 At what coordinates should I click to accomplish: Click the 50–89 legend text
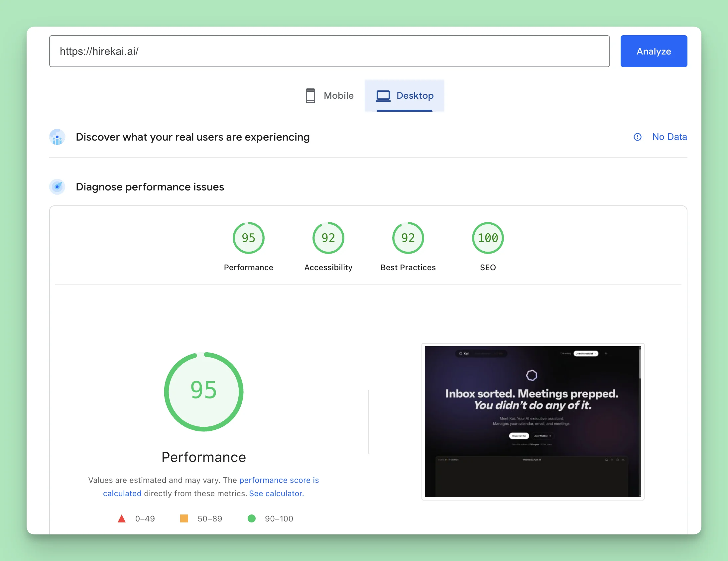click(210, 519)
